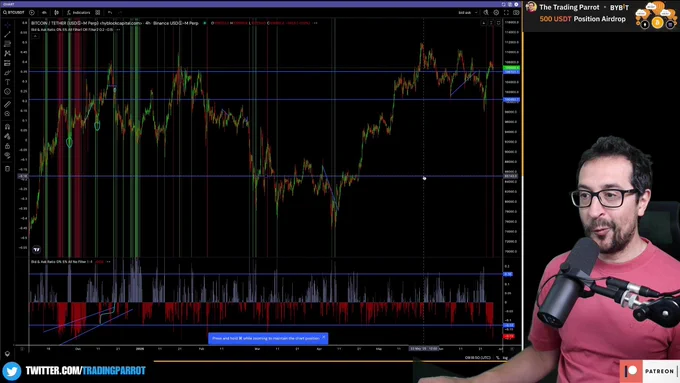680x383 pixels.
Task: Click the add symbol plus icon
Action: pos(32,13)
